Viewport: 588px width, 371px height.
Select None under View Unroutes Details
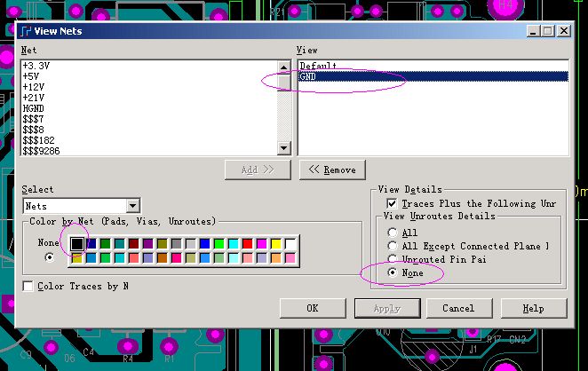coord(393,272)
